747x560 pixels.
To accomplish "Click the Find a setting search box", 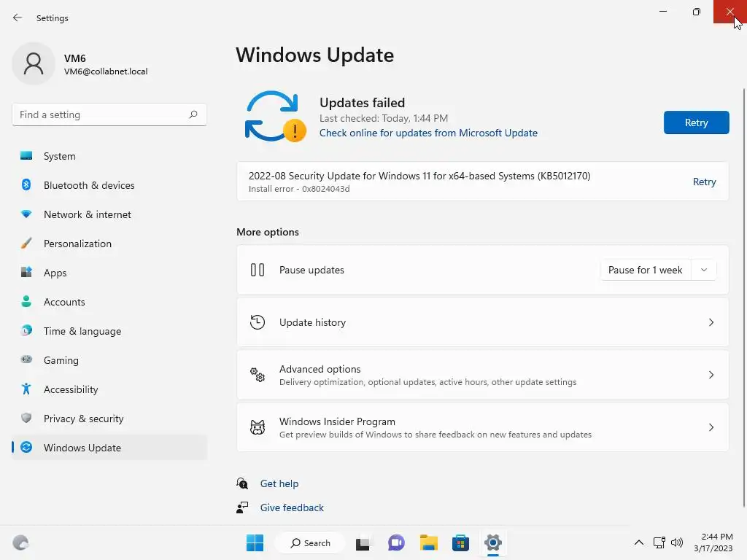I will 102,114.
